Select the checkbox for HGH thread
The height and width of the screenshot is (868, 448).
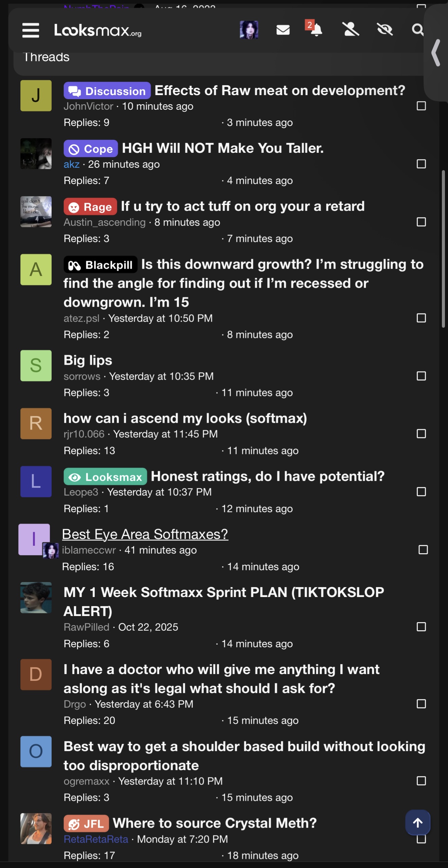pos(421,164)
